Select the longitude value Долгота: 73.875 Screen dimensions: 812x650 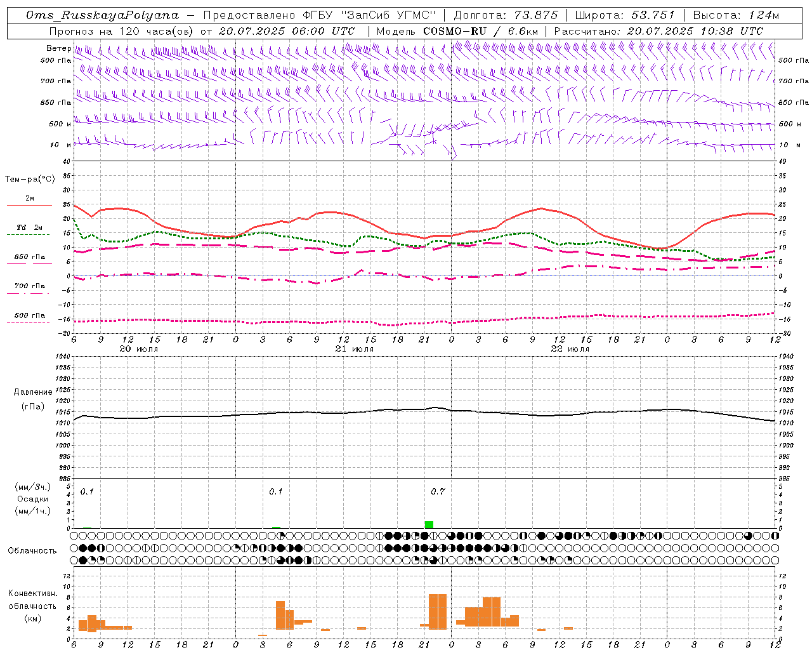[x=506, y=15]
